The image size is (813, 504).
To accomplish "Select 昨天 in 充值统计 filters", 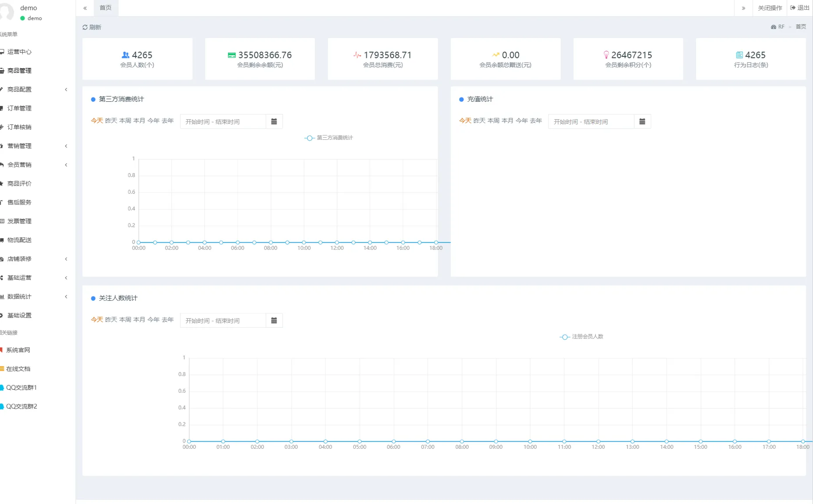I will pyautogui.click(x=479, y=121).
